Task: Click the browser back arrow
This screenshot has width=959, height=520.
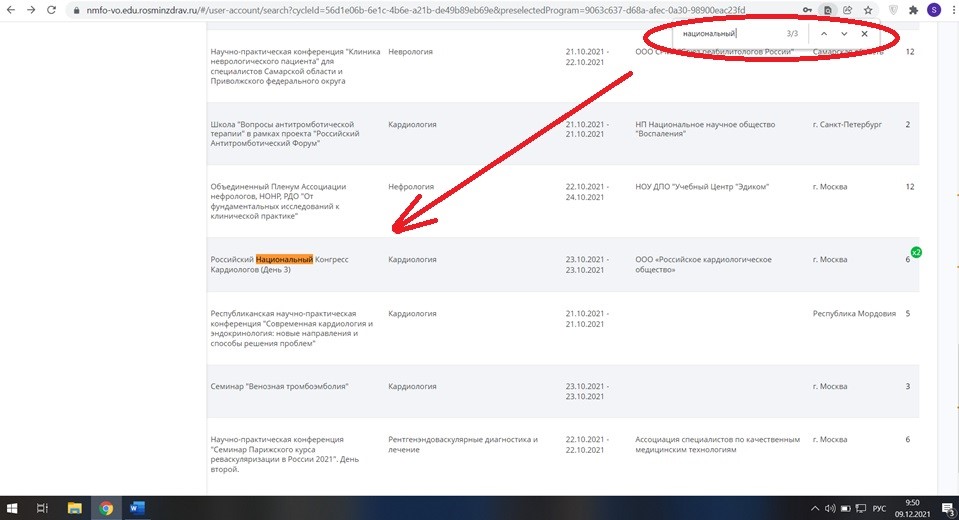Action: tap(9, 9)
